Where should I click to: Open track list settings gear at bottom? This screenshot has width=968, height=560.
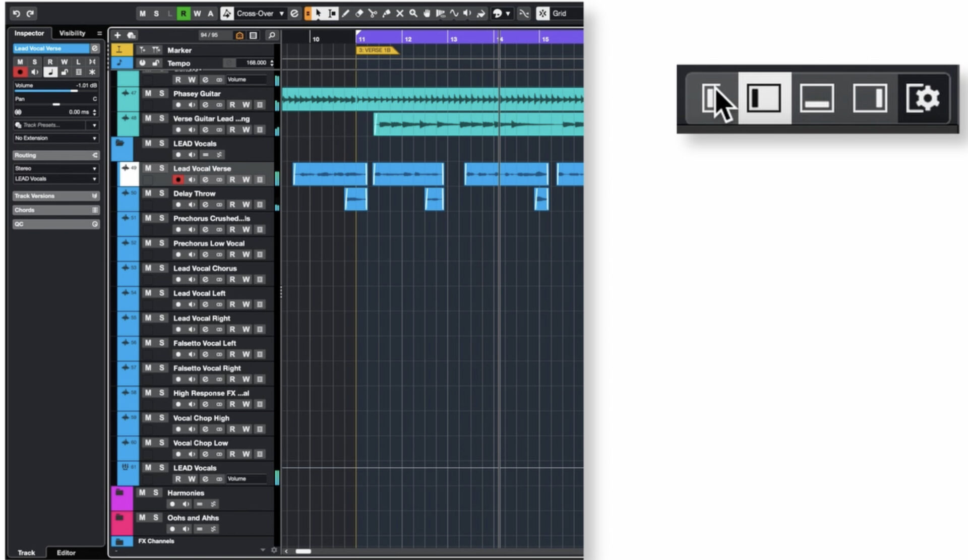coord(274,550)
